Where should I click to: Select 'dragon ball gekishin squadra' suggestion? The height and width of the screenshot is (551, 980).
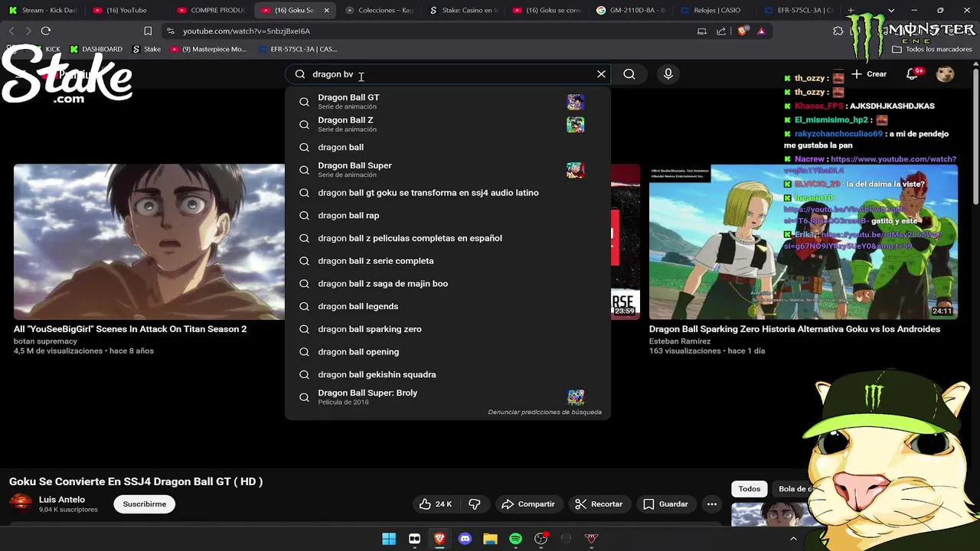(448, 374)
